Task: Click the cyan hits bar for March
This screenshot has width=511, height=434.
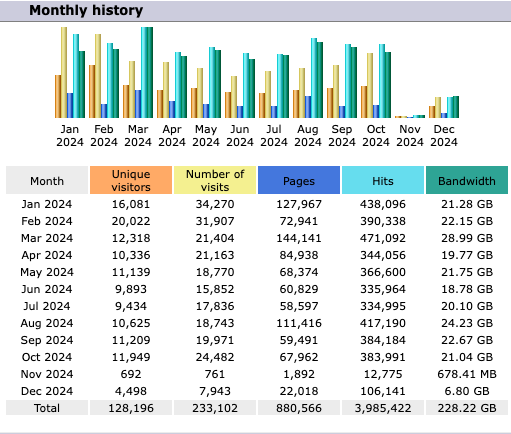Action: click(x=144, y=72)
